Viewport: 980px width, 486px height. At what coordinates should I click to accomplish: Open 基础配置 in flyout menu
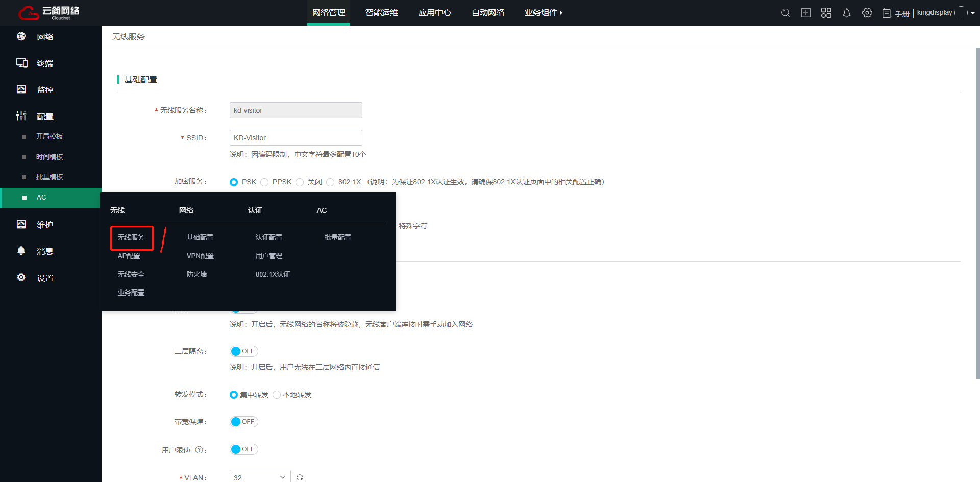200,237
